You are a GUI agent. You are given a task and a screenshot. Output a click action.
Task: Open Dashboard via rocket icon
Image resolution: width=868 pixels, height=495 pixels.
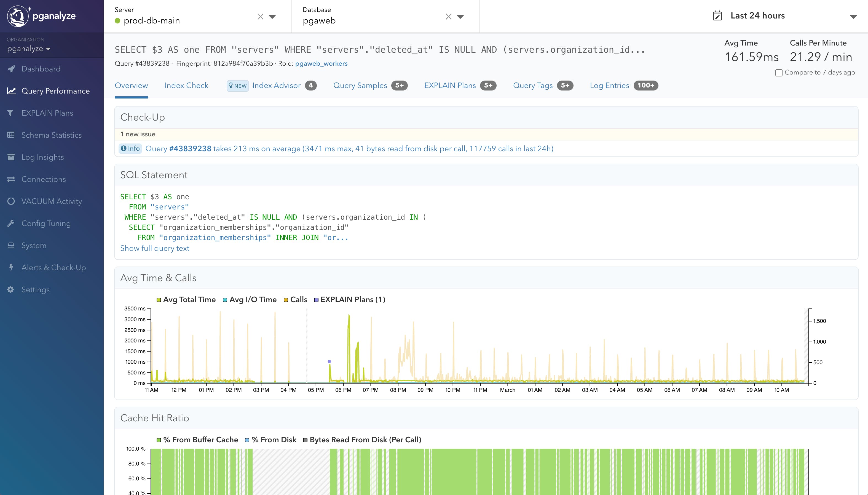coord(11,69)
